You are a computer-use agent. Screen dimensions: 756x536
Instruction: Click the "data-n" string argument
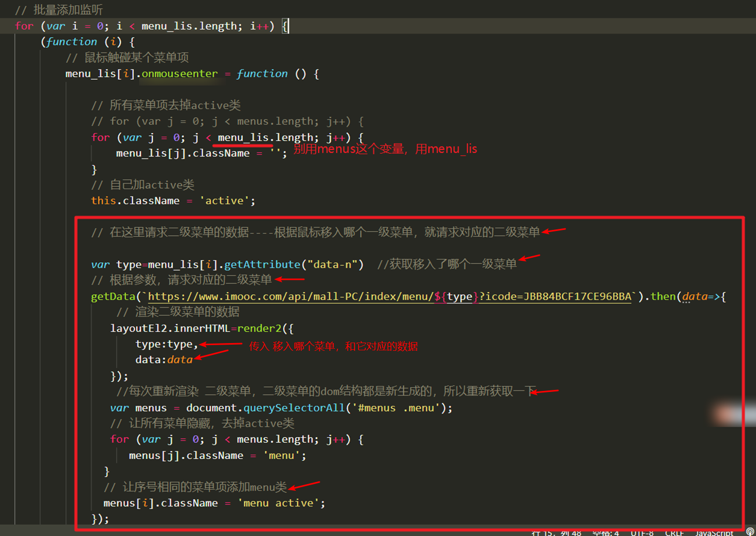(332, 264)
